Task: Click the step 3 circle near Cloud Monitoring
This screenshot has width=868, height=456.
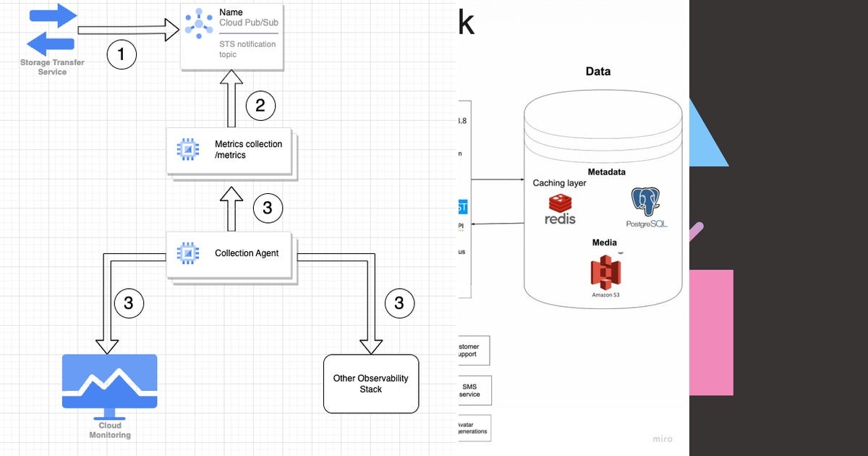Action: [x=129, y=303]
